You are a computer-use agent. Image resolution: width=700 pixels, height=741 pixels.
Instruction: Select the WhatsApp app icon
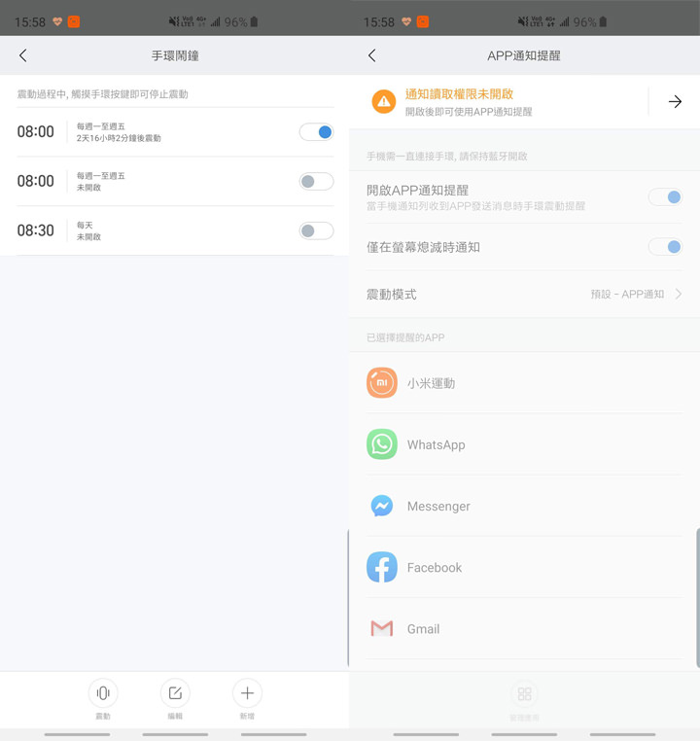pyautogui.click(x=382, y=444)
